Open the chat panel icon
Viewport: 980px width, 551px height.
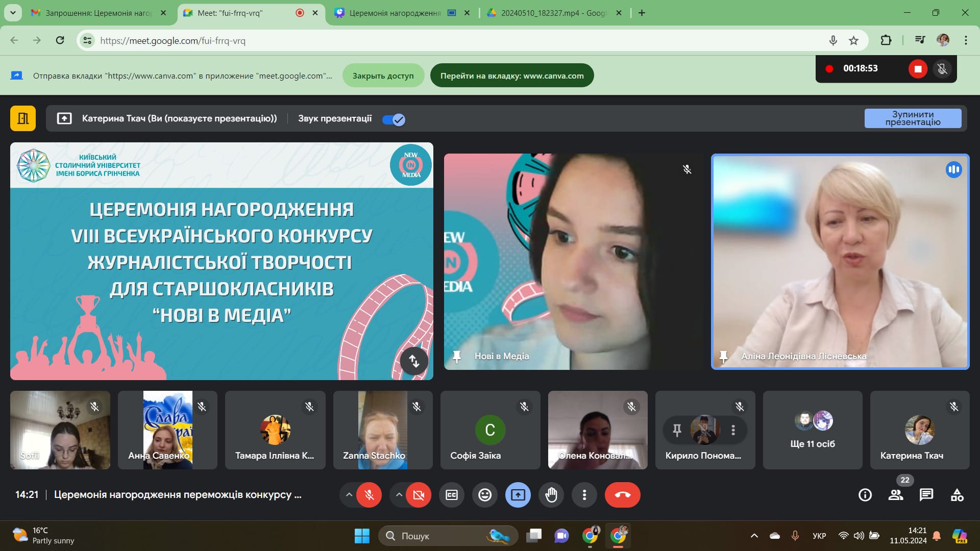926,495
